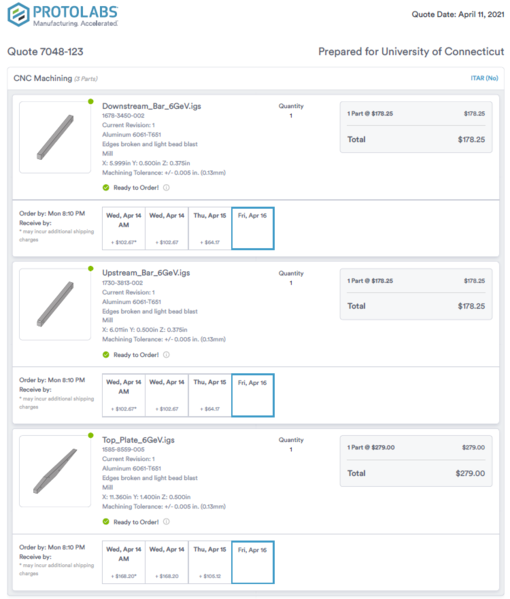Click green check icon for Top Plate status
The image size is (510, 599).
click(106, 522)
